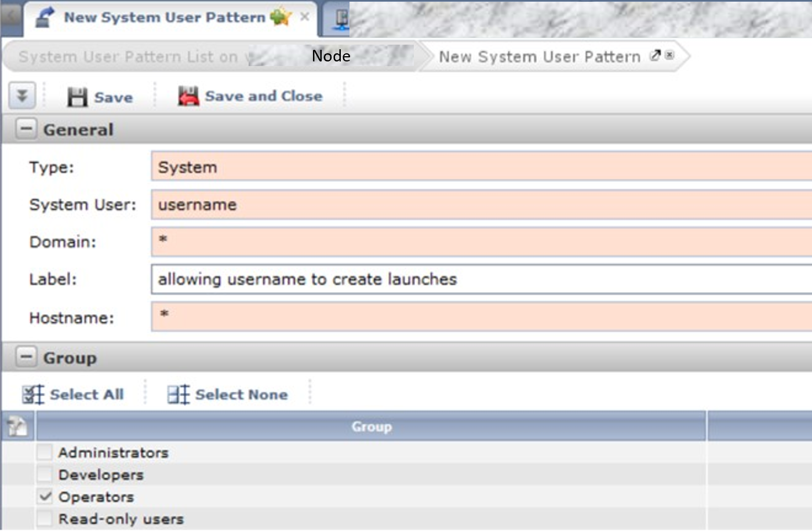812x532 pixels.
Task: Click the Select None grid icon
Action: (x=178, y=395)
